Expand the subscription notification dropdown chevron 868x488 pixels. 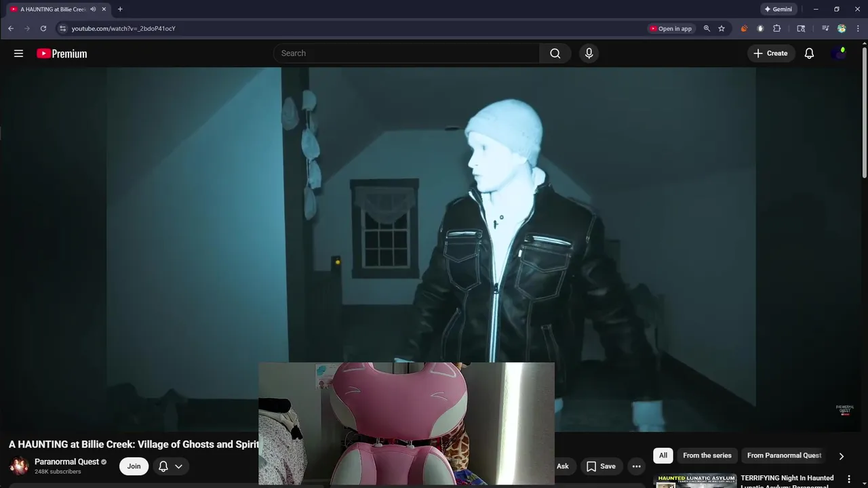coord(178,466)
